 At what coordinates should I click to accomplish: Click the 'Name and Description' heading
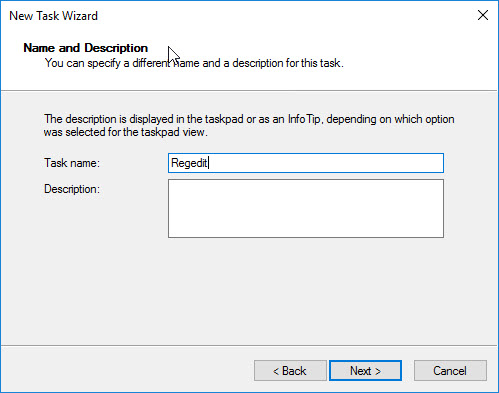85,48
